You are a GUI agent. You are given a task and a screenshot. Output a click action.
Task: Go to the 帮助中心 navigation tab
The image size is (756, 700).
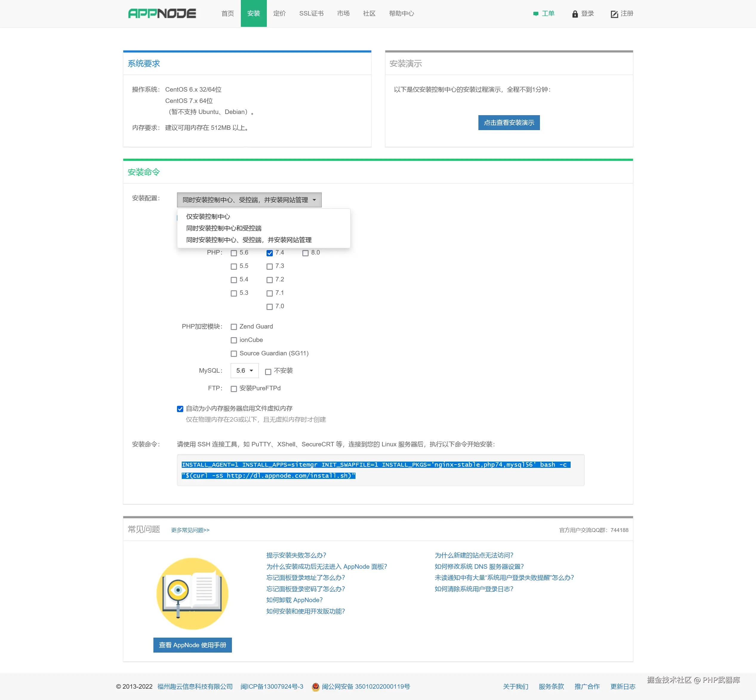click(x=401, y=14)
